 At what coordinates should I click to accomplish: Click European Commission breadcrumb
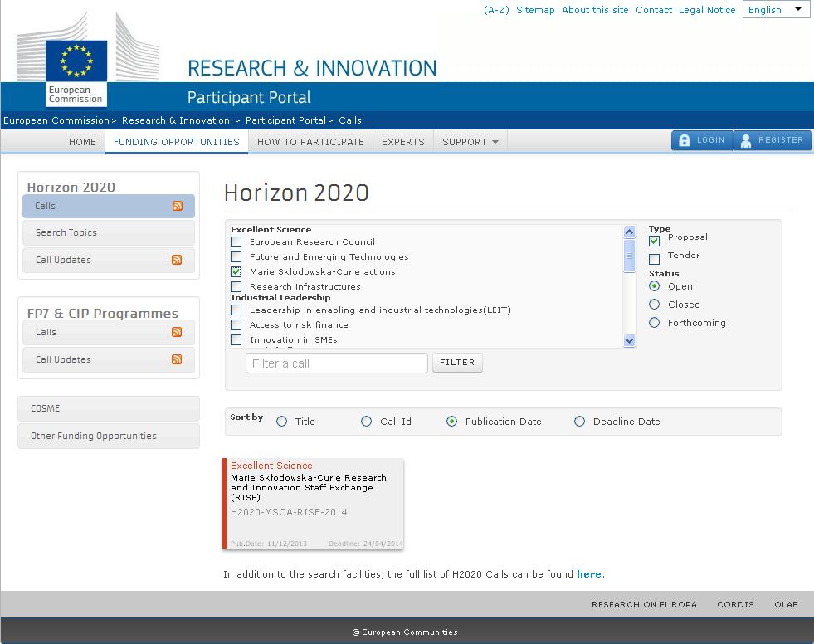pyautogui.click(x=56, y=120)
